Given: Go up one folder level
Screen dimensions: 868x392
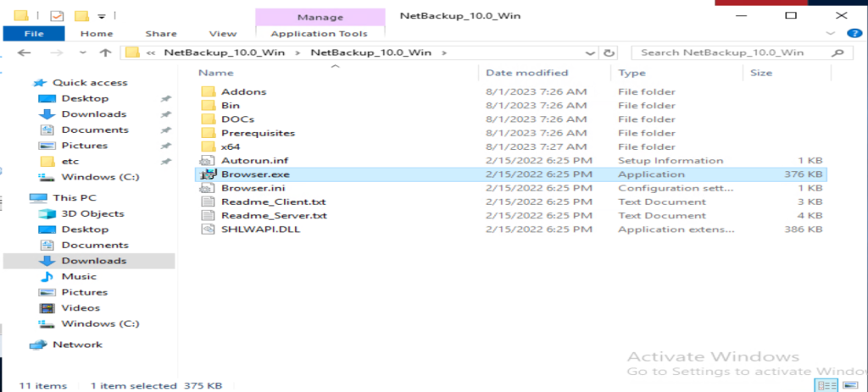Looking at the screenshot, I should [105, 53].
